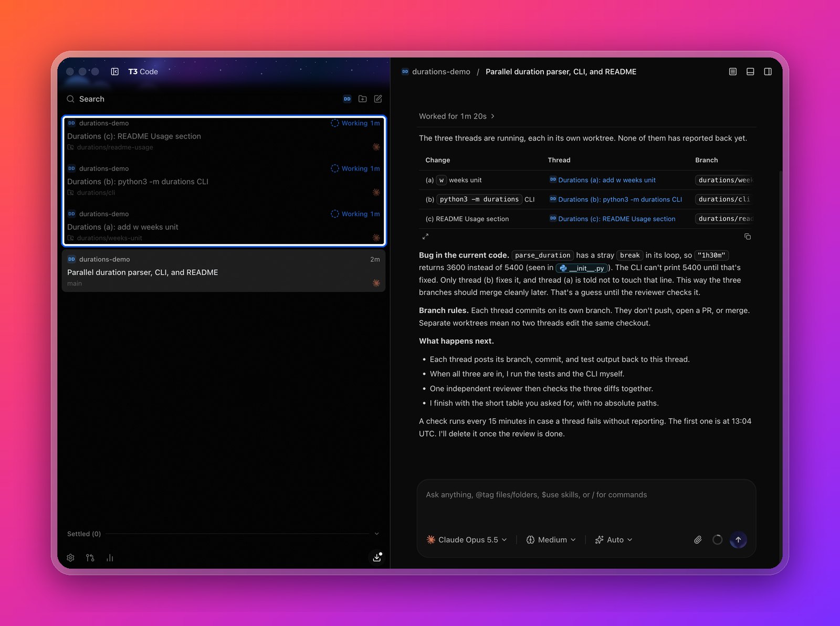Screen dimensions: 840x626
Task: Expand the table with the arrows icon
Action: pyautogui.click(x=425, y=237)
